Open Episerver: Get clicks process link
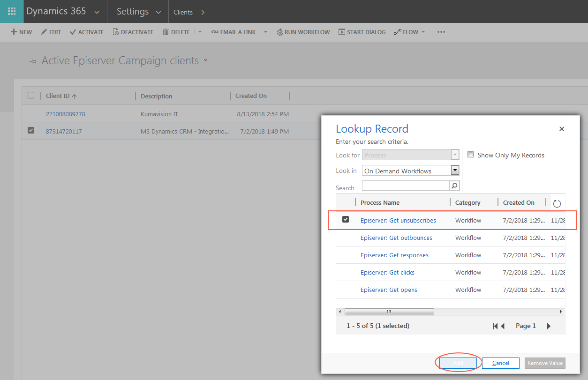588x380 pixels. pos(387,272)
